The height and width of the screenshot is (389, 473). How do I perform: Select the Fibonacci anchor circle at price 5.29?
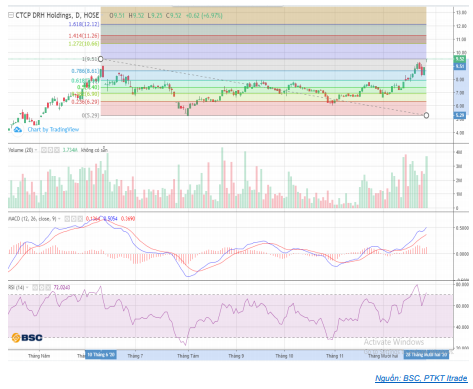pyautogui.click(x=426, y=115)
